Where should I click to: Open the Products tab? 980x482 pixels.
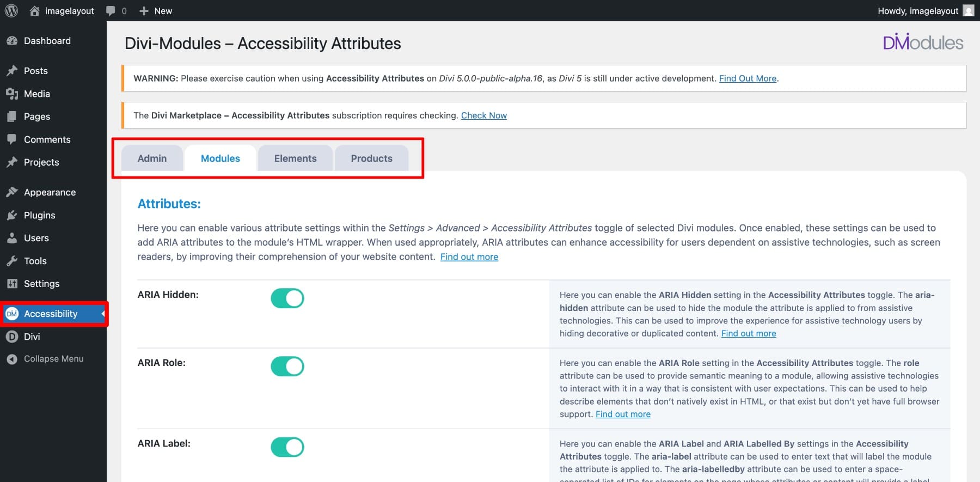pos(371,158)
